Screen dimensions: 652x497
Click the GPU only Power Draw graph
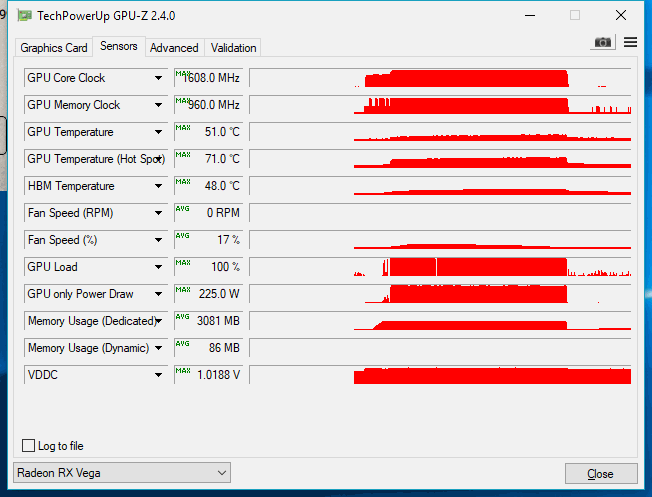440,294
